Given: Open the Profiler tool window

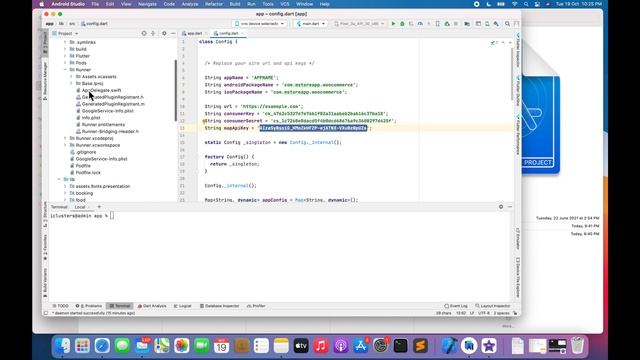Looking at the screenshot, I should click(x=256, y=306).
